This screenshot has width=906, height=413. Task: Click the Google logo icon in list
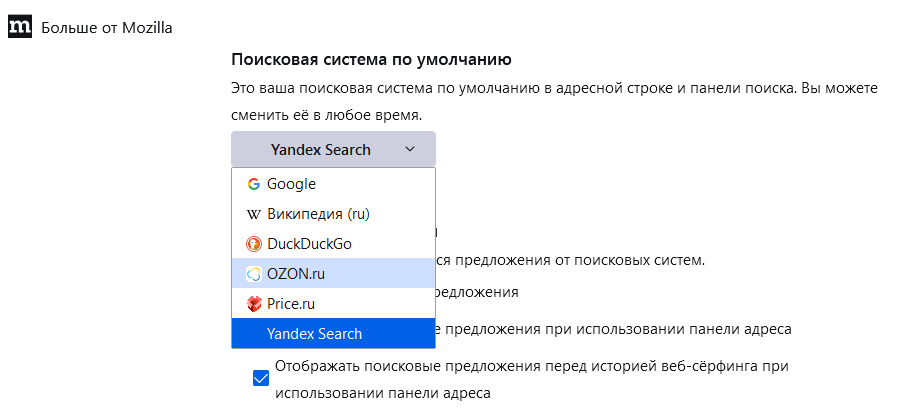click(x=254, y=184)
